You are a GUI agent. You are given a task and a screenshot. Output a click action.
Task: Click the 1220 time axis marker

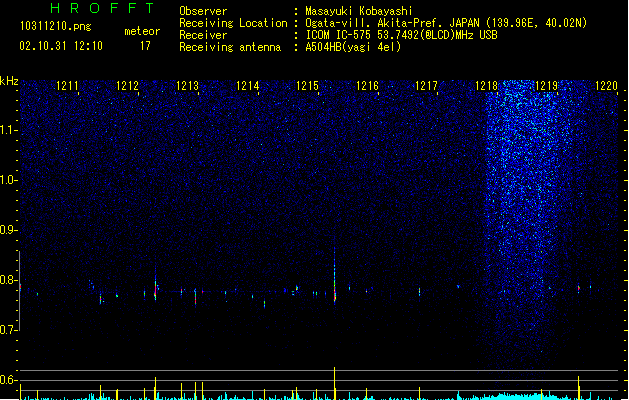tap(607, 86)
